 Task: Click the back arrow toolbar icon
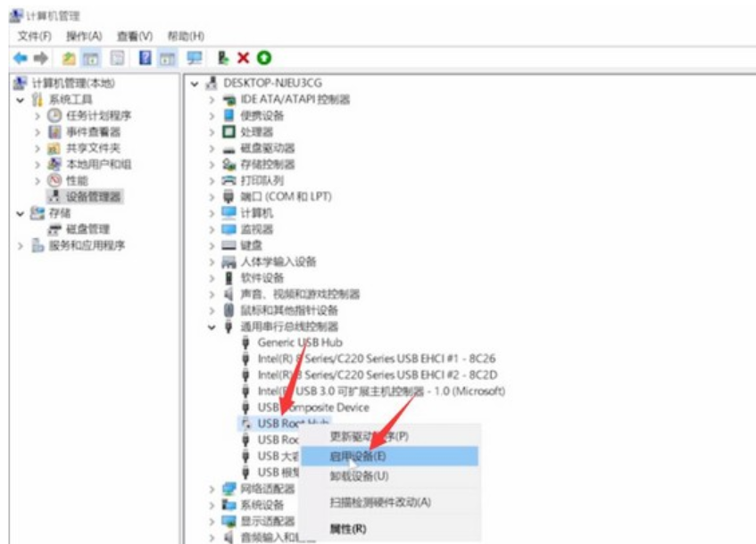click(20, 58)
